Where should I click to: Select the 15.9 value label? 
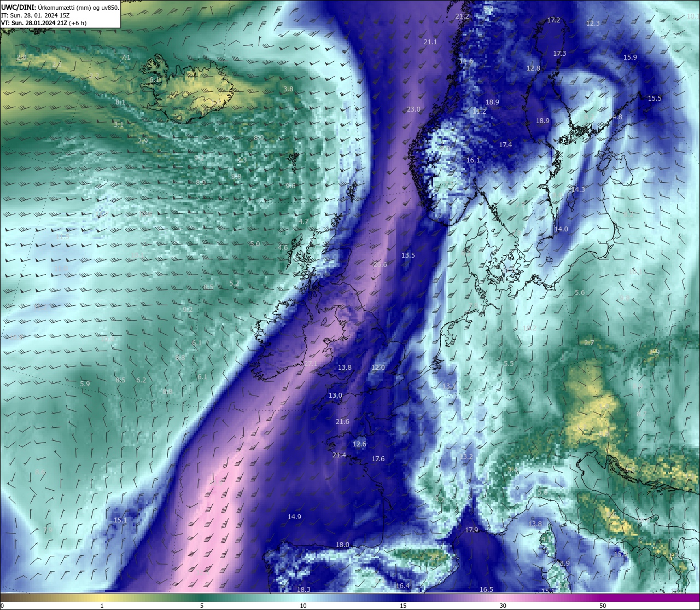(x=630, y=57)
